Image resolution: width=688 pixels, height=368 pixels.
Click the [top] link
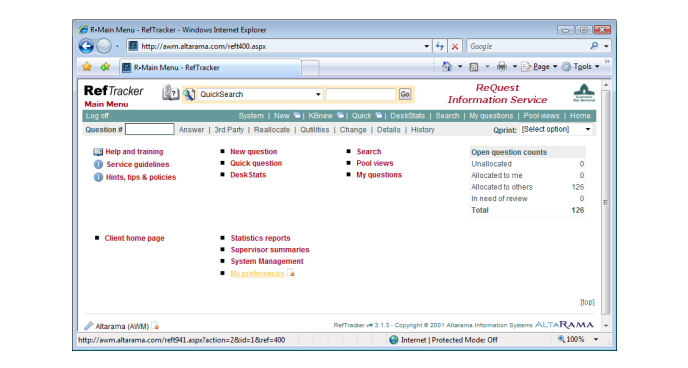(587, 302)
